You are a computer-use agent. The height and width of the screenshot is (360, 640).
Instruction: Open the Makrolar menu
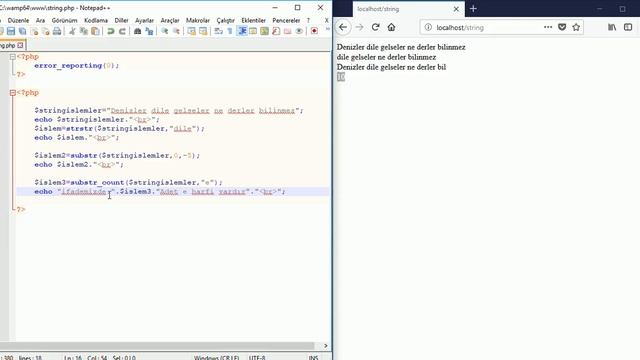click(x=198, y=20)
